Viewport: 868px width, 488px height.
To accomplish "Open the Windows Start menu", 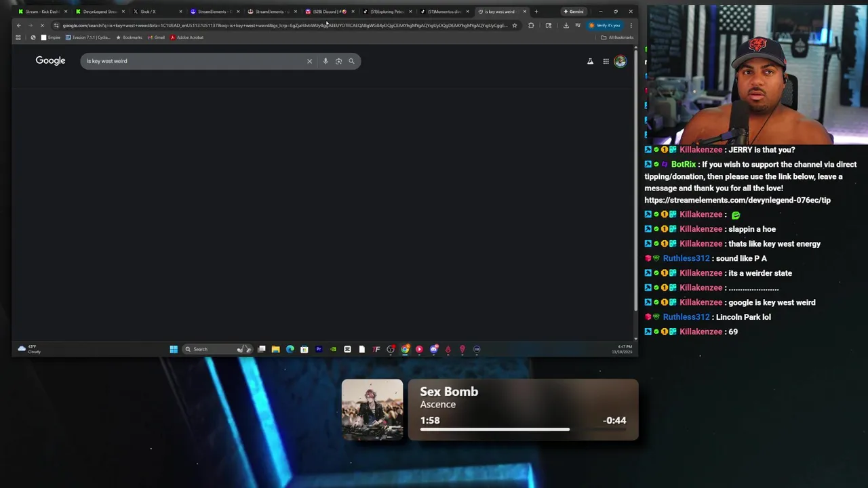I will (x=174, y=349).
